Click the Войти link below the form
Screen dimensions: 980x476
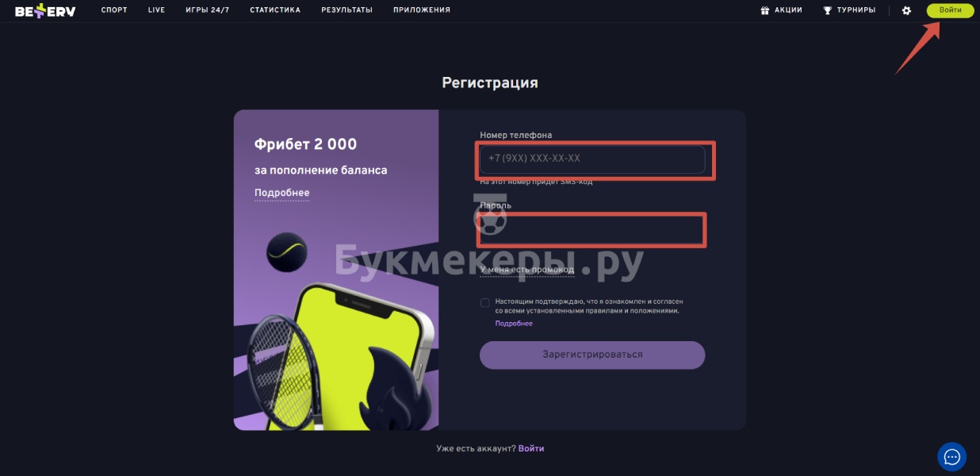[x=531, y=448]
